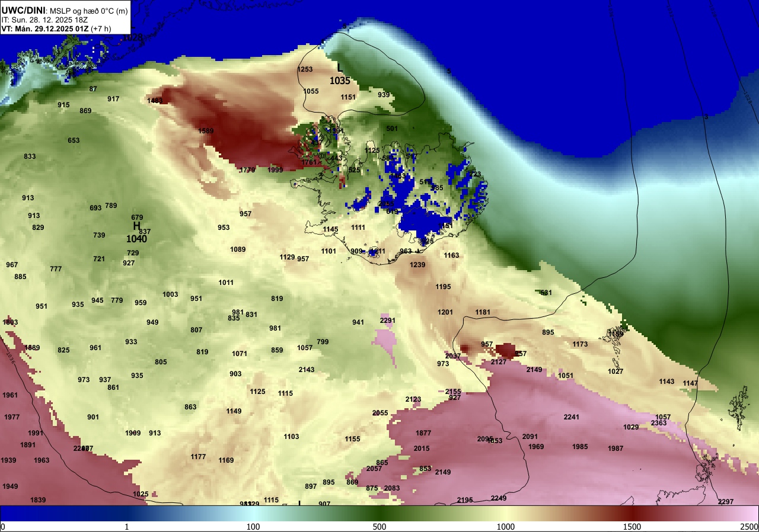Click legend tick label 1500

632,527
